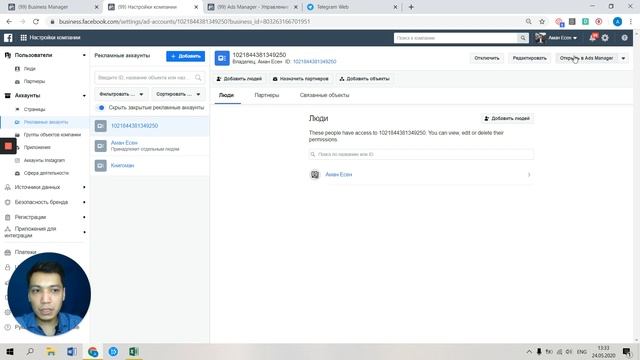This screenshot has width=640, height=360.
Task: Click the search icon in ad accounts filter box
Action: coord(198,78)
